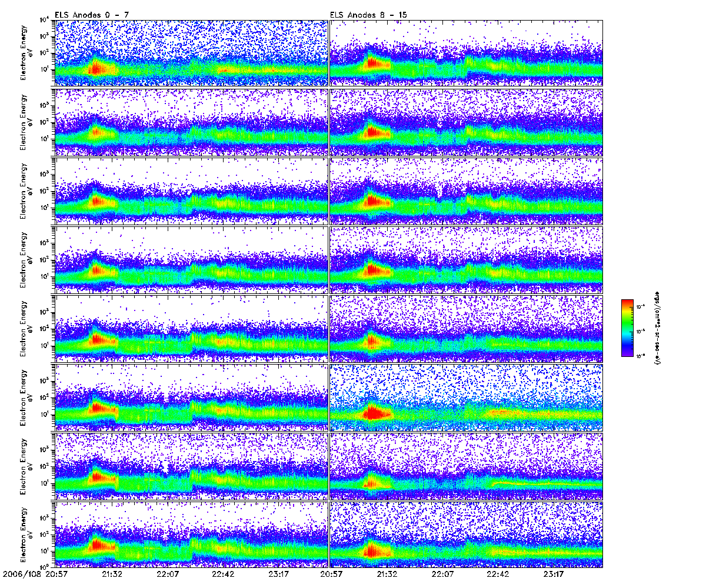Select the seventh spectrogram panel under Anodes 0-7
706x588 pixels.
(191, 466)
